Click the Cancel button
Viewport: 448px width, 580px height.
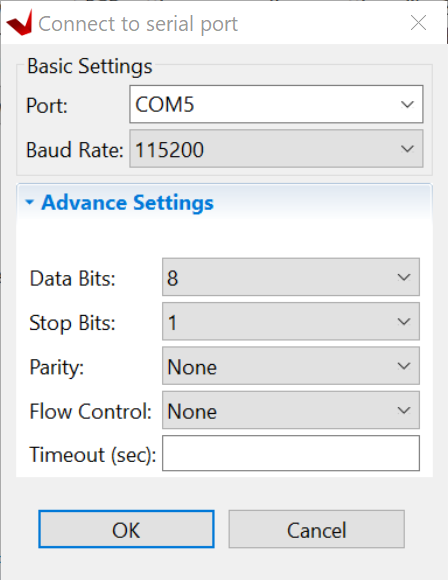(x=317, y=529)
